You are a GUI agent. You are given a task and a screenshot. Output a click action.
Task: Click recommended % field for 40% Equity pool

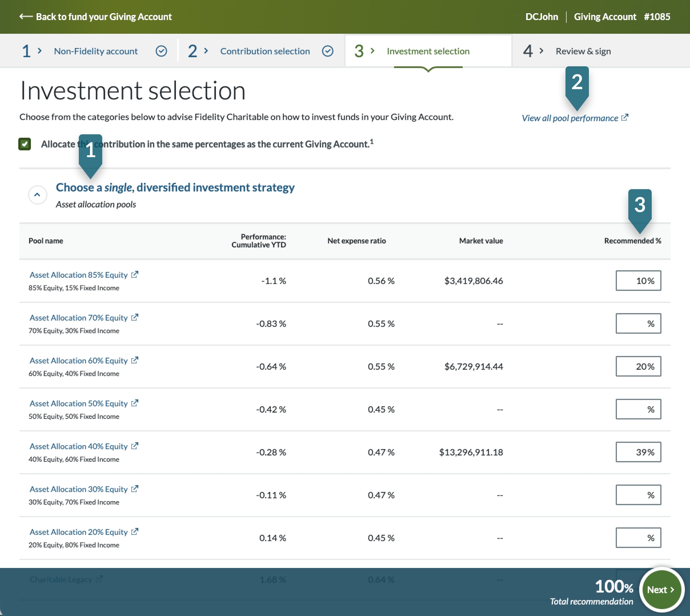click(x=638, y=452)
